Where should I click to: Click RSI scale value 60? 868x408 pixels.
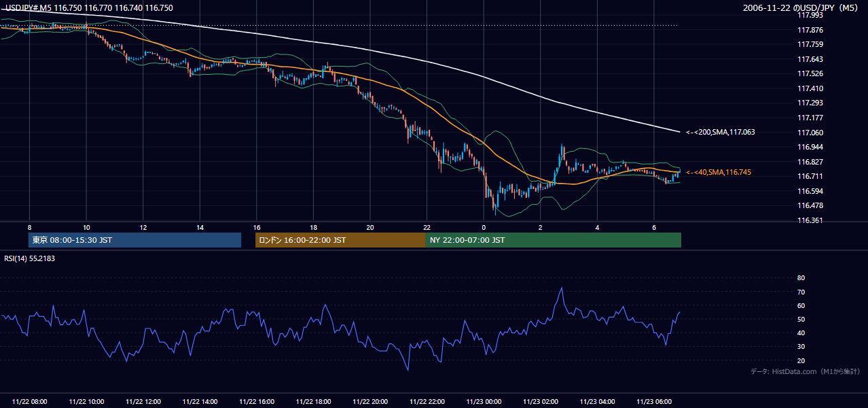(x=801, y=305)
